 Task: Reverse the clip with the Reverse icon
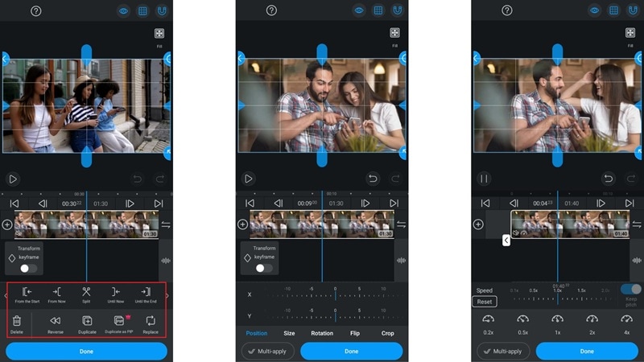55,320
